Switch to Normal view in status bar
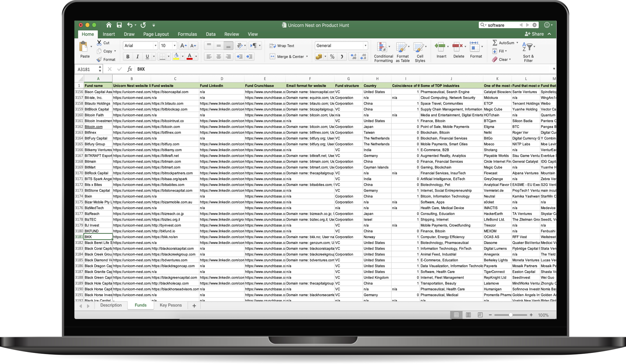 [456, 315]
